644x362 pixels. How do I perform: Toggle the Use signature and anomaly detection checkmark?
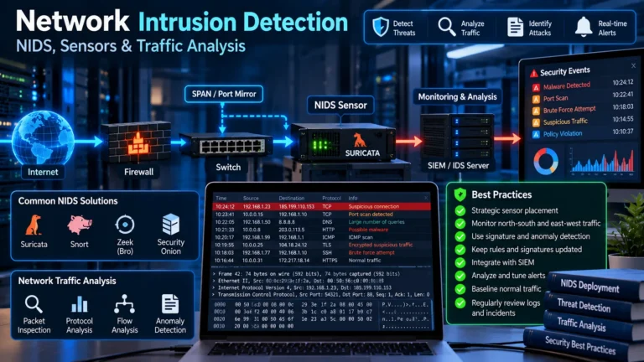tap(460, 237)
